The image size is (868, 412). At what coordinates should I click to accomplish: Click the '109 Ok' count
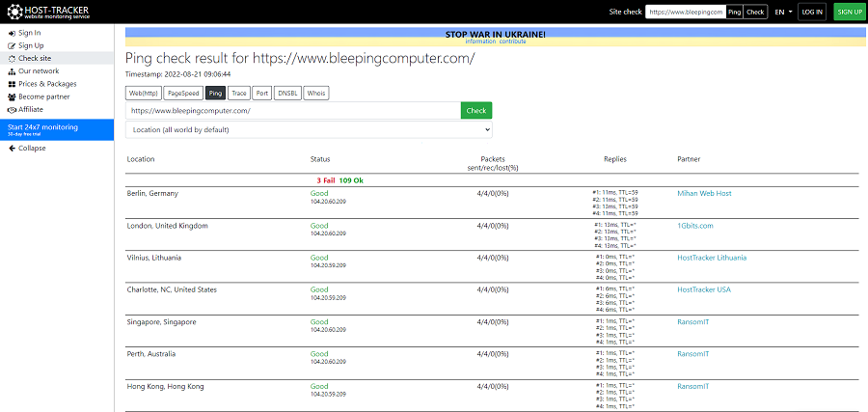click(x=351, y=180)
